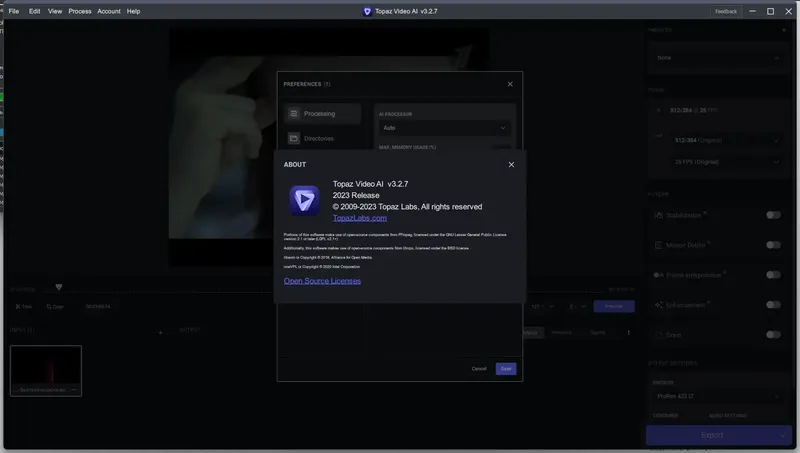Click the Feedback button in the title bar
This screenshot has width=800, height=453.
tap(726, 11)
